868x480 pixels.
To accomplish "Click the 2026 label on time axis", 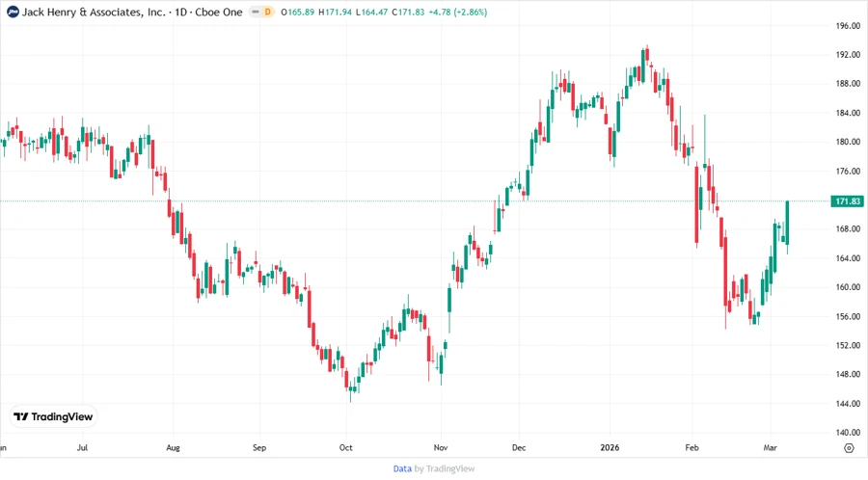I will (610, 447).
